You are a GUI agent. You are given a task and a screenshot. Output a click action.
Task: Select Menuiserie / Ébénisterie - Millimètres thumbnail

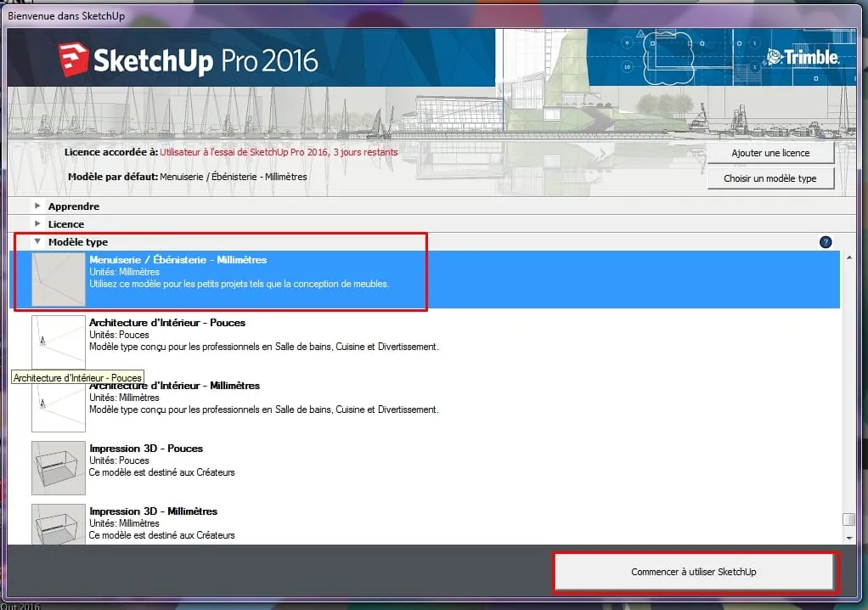pos(59,280)
